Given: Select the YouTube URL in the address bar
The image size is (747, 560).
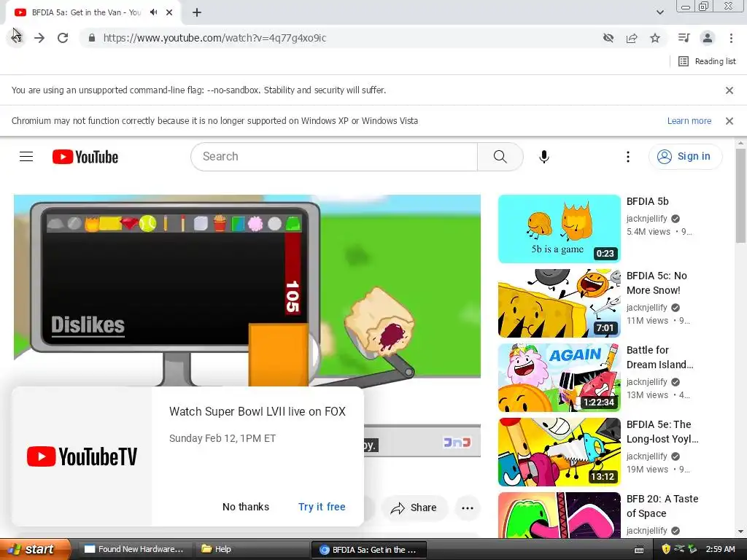Looking at the screenshot, I should point(214,38).
